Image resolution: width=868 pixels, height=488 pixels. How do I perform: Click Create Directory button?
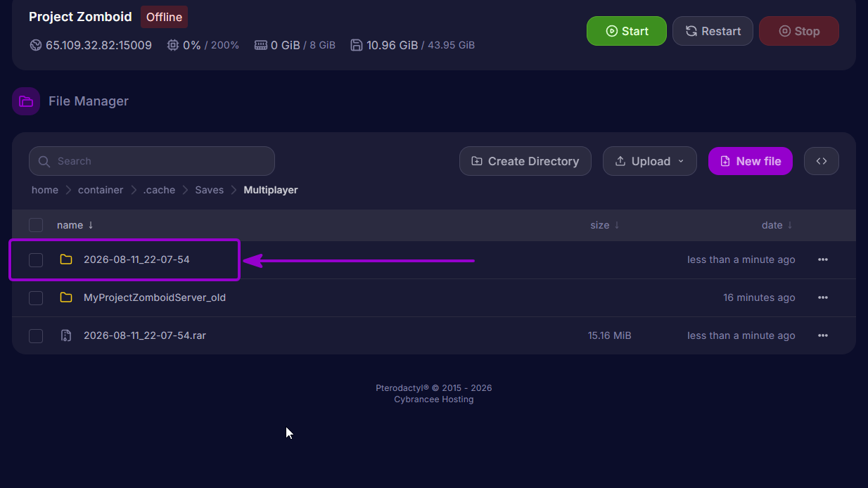click(525, 161)
